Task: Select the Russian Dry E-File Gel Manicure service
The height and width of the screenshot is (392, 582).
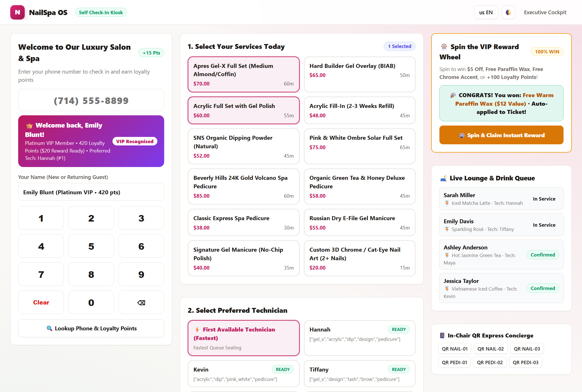Action: tap(360, 222)
